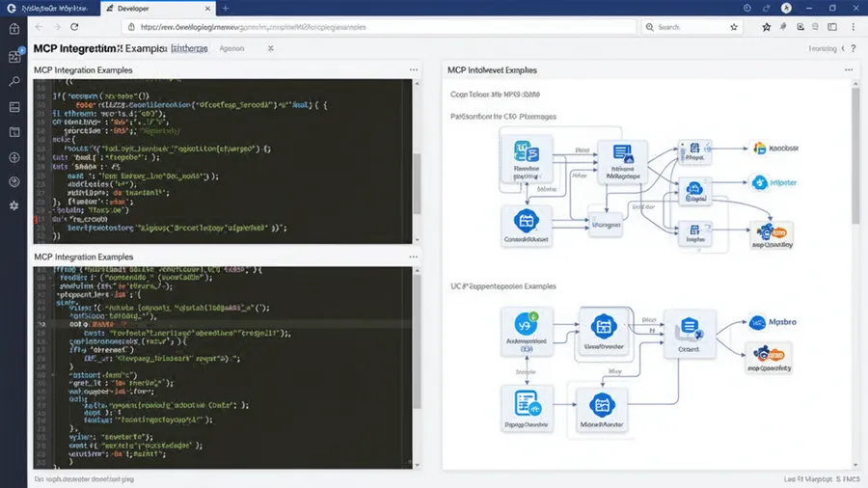
Task: Click the first code panel scrollbar thumb
Action: 417,183
